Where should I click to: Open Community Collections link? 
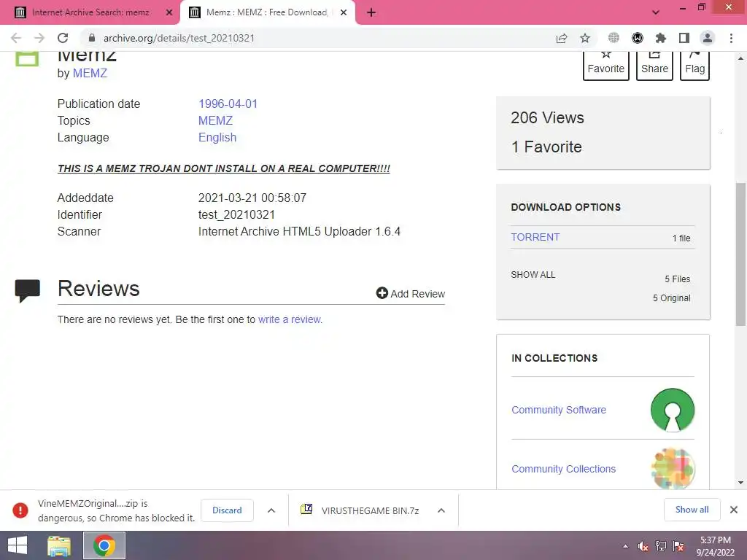[x=563, y=469]
